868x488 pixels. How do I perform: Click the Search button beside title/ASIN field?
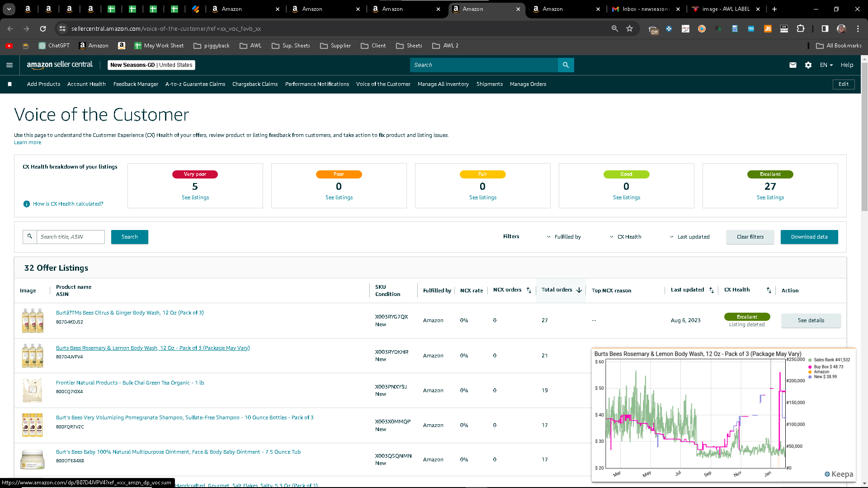(x=130, y=237)
